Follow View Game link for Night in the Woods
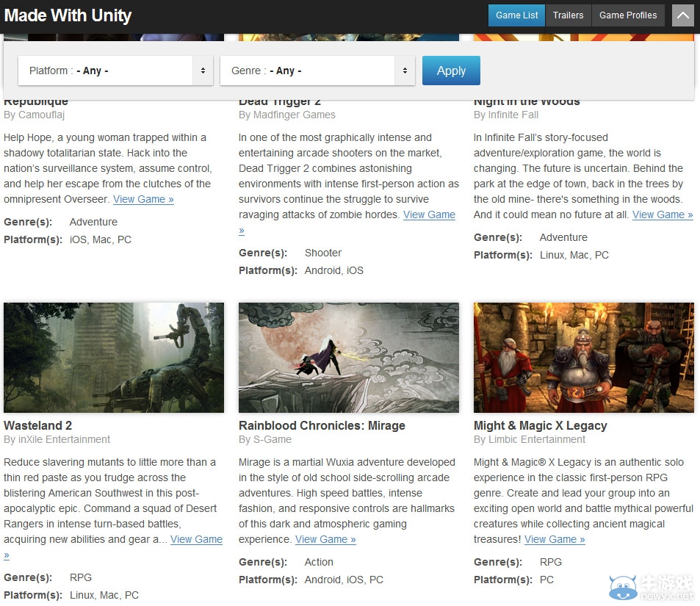700x606 pixels. point(663,214)
